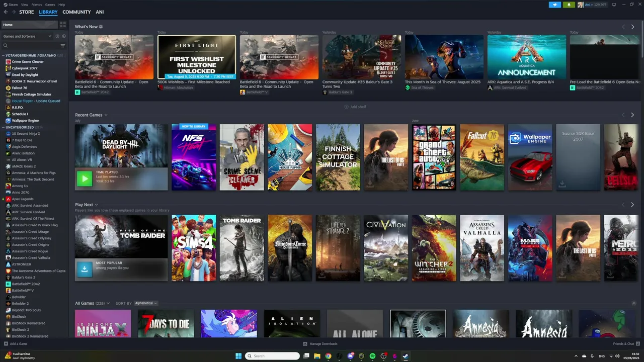The image size is (644, 362).
Task: Open the green notifications bell
Action: [x=569, y=5]
